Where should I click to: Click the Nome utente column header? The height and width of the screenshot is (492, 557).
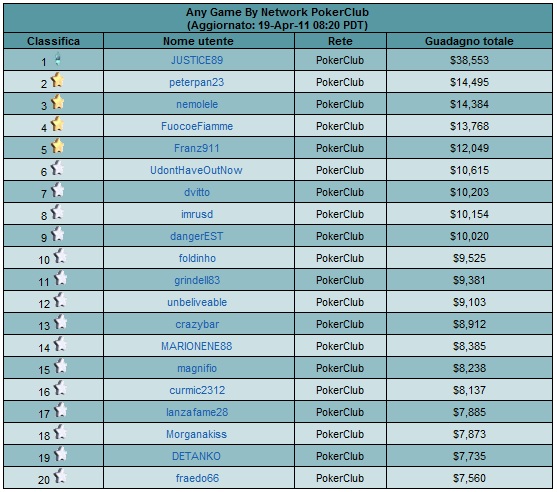pyautogui.click(x=198, y=41)
